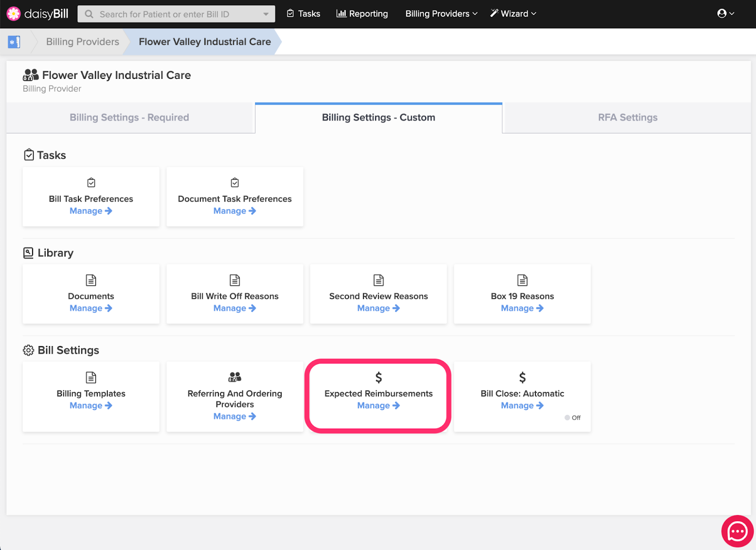Click the 'Billing Provider' subtitle text
756x550 pixels.
pos(52,89)
